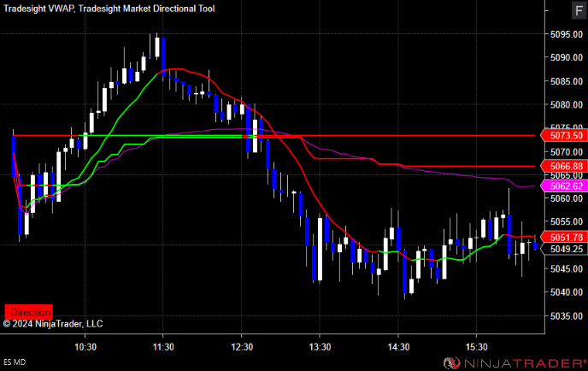The image size is (588, 371).
Task: Click the ES MD instrument label
Action: point(15,362)
